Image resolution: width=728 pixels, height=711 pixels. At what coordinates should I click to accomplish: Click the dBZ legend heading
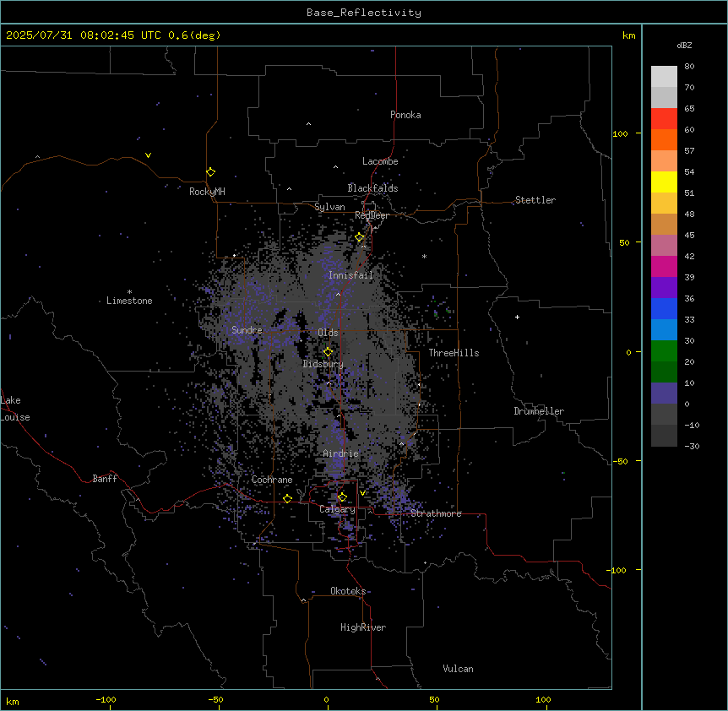pyautogui.click(x=684, y=45)
